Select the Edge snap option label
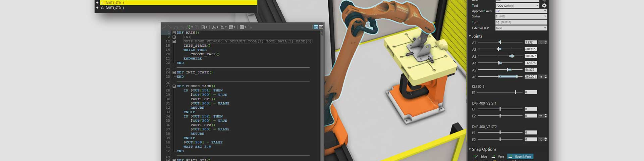 point(484,157)
